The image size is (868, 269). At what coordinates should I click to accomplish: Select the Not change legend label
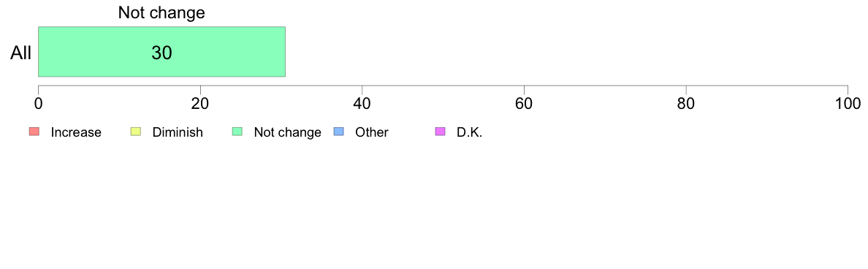[x=287, y=132]
